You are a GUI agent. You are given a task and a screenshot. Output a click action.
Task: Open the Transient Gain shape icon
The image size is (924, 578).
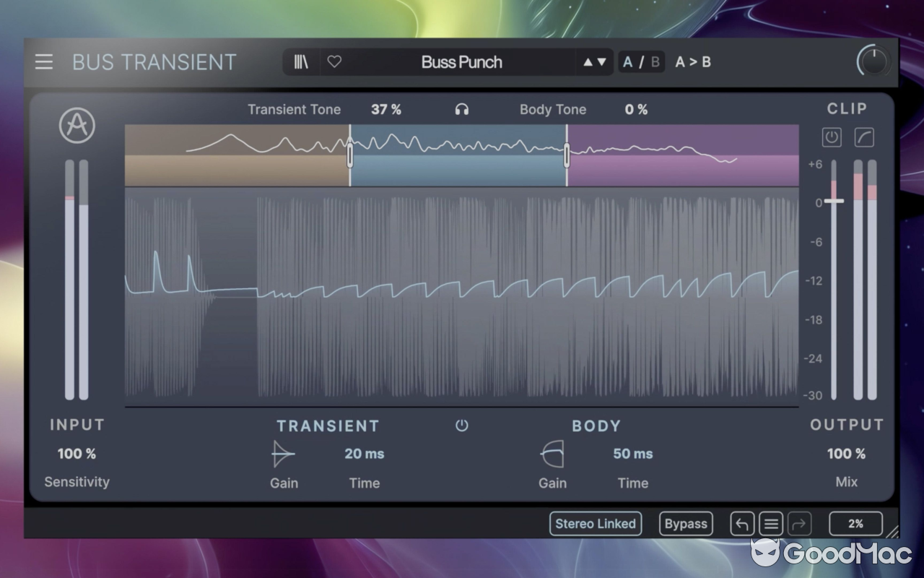click(282, 454)
